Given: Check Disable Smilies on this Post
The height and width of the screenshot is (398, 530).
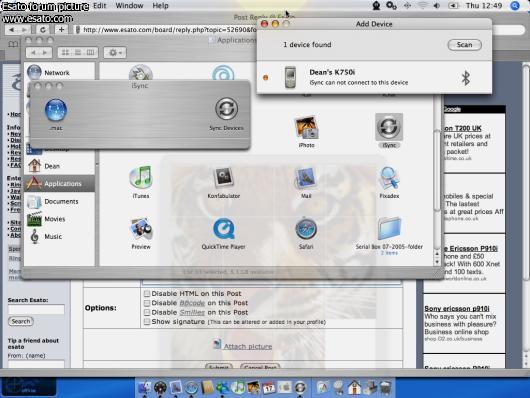Looking at the screenshot, I should [146, 312].
